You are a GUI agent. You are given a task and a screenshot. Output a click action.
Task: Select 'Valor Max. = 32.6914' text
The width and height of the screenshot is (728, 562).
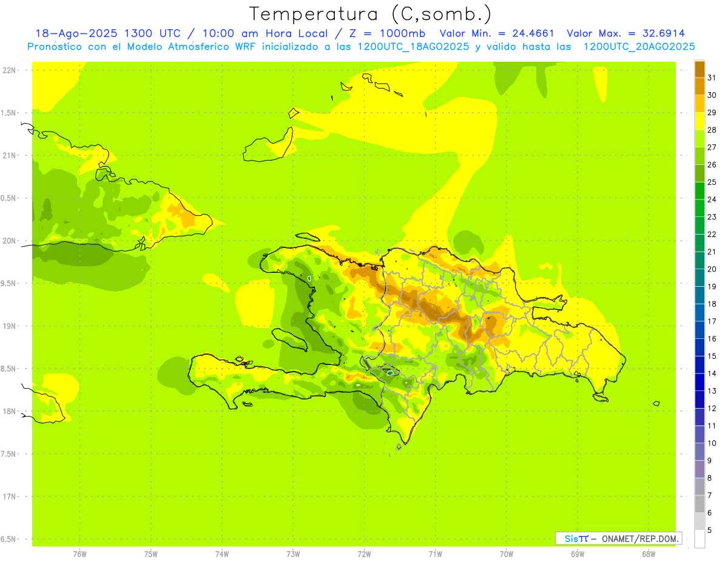pyautogui.click(x=626, y=33)
